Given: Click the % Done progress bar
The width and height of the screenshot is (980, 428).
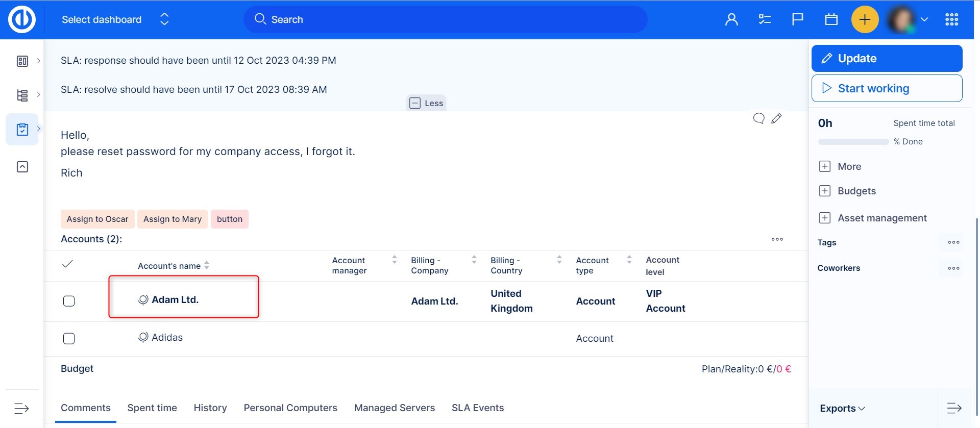Looking at the screenshot, I should 853,142.
